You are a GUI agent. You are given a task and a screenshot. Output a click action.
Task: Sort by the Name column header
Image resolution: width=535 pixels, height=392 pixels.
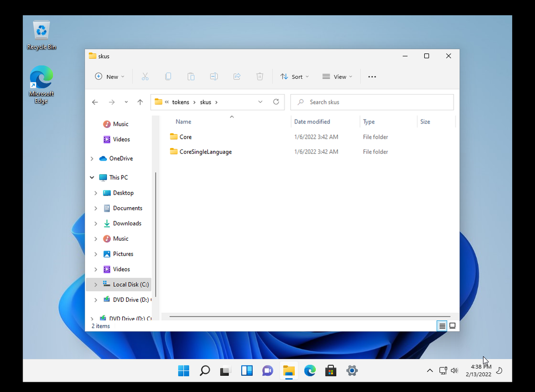183,122
